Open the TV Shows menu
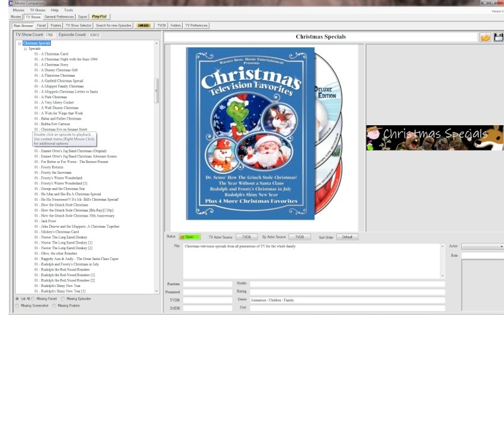 point(38,10)
